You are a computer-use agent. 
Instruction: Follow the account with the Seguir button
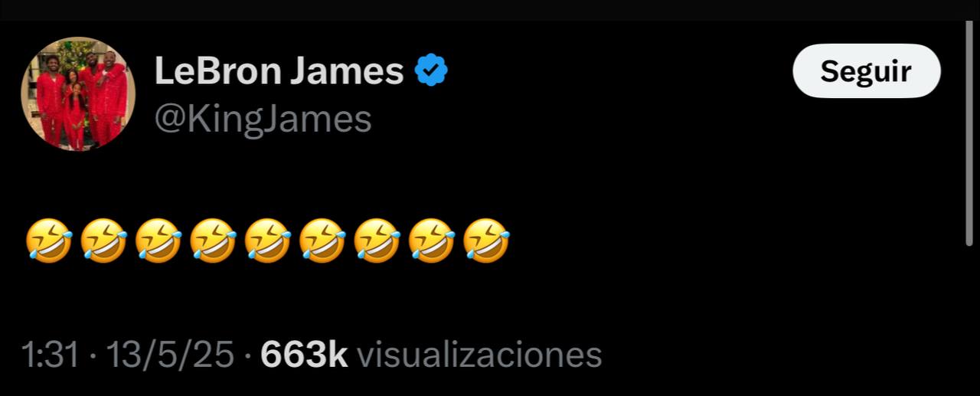click(x=866, y=71)
